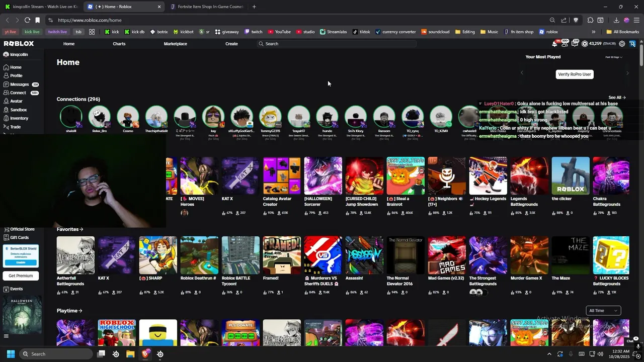Open Messages in the sidebar

click(20, 84)
